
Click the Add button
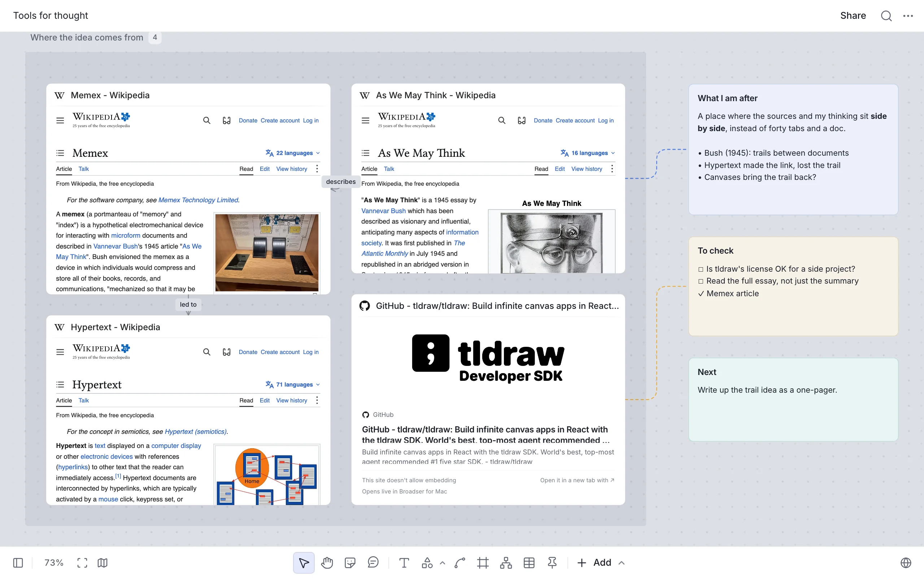coord(595,563)
